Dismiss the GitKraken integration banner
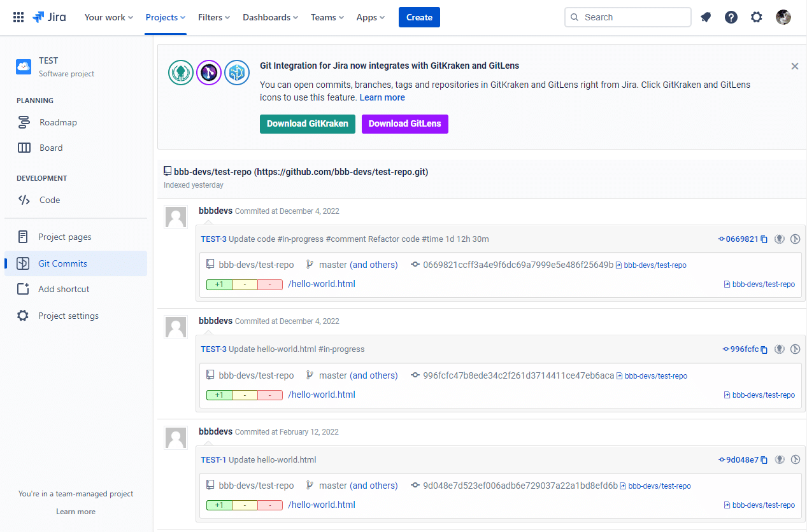 pyautogui.click(x=794, y=66)
